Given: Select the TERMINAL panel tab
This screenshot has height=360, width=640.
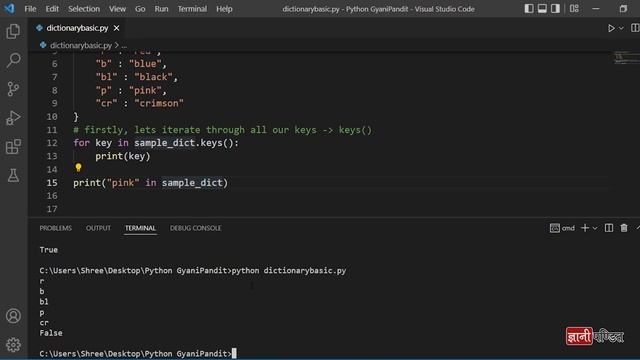Looking at the screenshot, I should [x=140, y=228].
